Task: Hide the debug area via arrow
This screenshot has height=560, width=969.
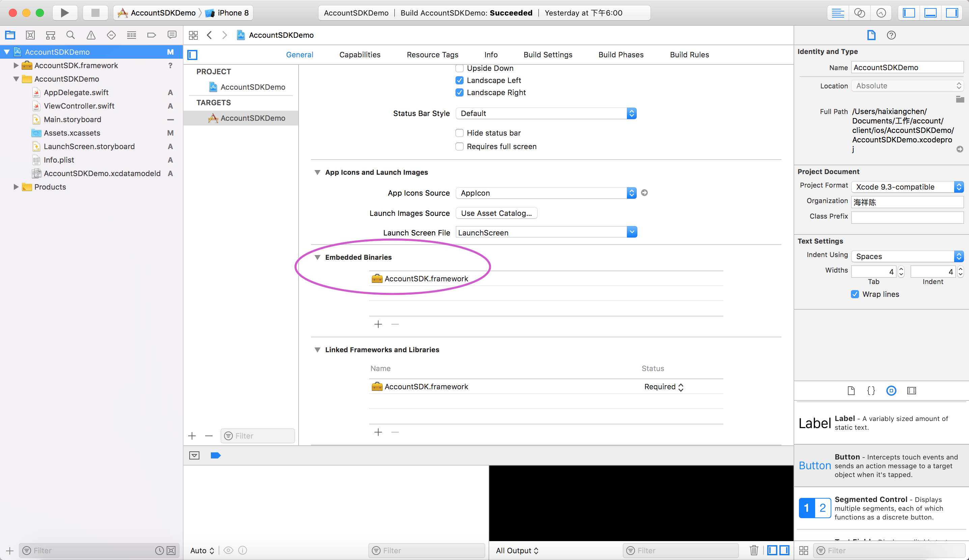Action: 194,455
